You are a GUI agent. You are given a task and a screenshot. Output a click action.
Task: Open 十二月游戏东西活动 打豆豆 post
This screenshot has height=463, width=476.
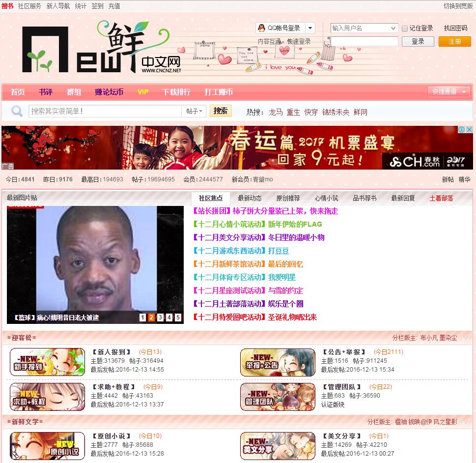click(241, 251)
